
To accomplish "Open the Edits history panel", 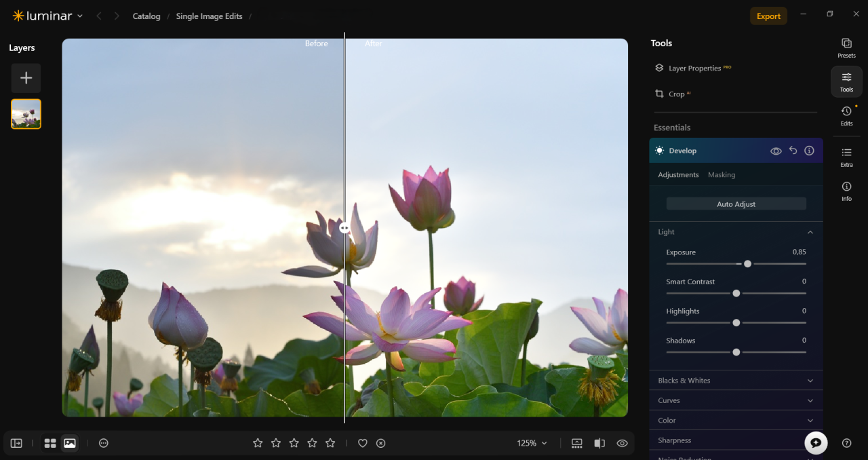I will point(846,115).
